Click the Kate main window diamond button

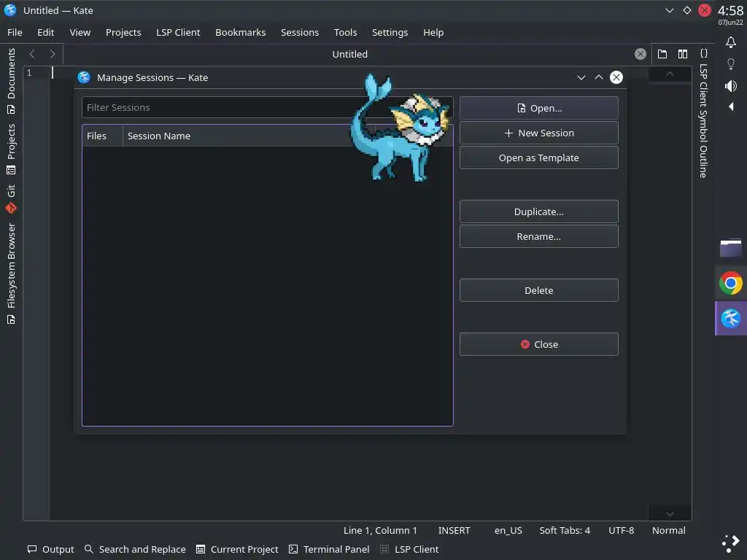[x=687, y=10]
